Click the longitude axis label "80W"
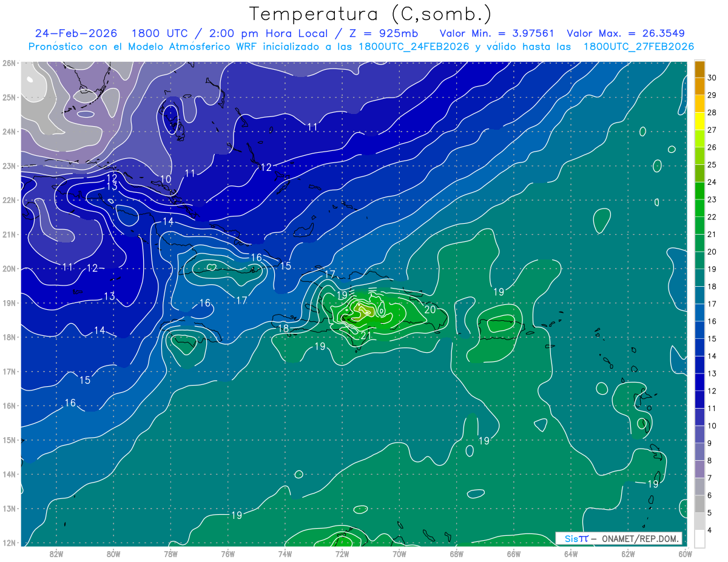Screen dimensions: 728x562 (x=113, y=554)
